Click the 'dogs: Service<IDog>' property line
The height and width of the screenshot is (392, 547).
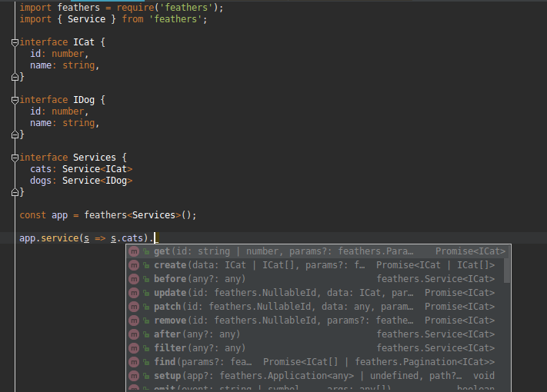[x=82, y=181]
